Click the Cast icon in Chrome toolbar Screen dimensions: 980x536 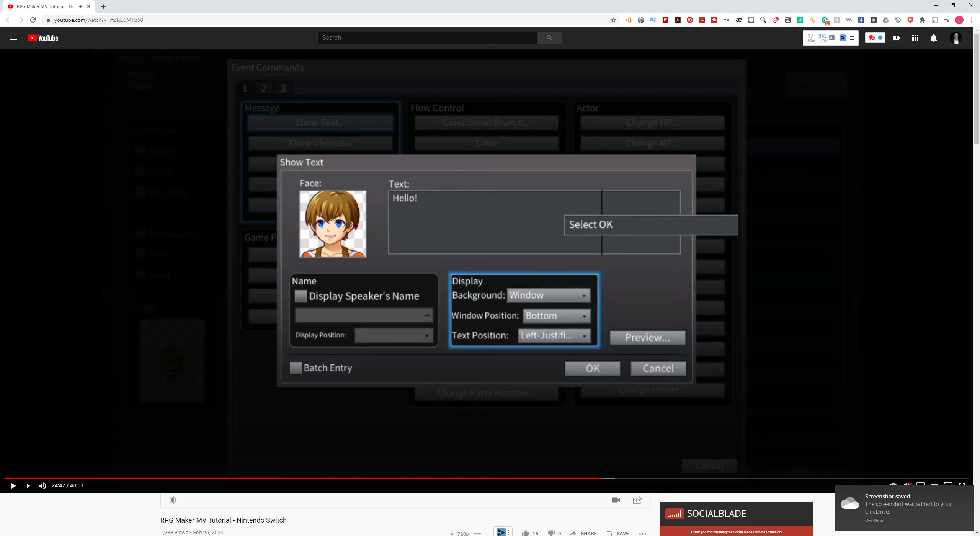[x=935, y=20]
